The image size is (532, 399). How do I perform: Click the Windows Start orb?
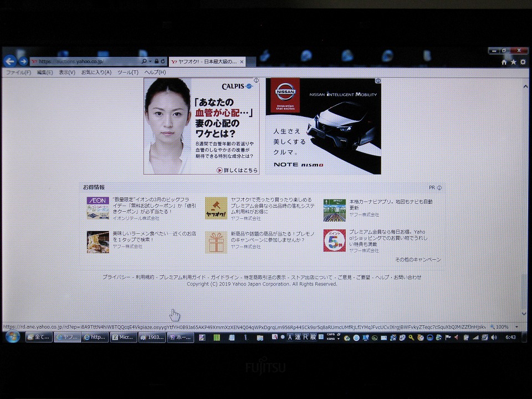[12, 336]
